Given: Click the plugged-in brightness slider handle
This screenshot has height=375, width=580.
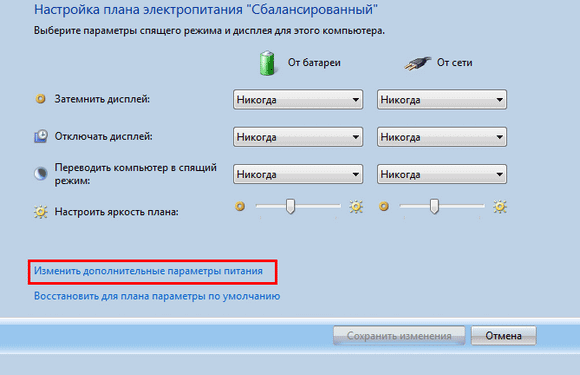Looking at the screenshot, I should 434,206.
